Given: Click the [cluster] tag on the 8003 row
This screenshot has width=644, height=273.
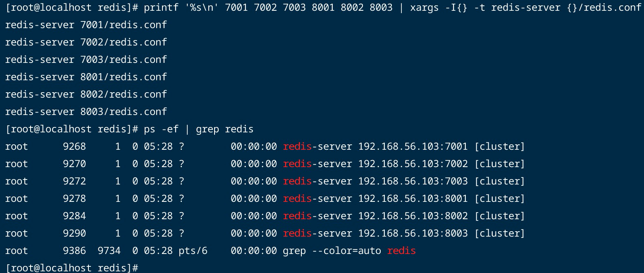Looking at the screenshot, I should point(499,233).
